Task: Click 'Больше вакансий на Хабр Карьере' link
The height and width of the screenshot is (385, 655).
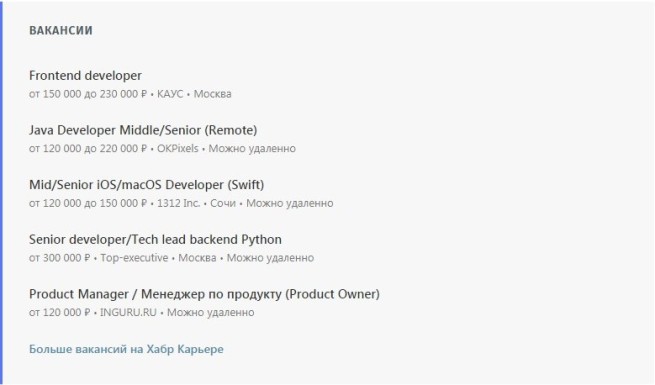Action: (126, 349)
